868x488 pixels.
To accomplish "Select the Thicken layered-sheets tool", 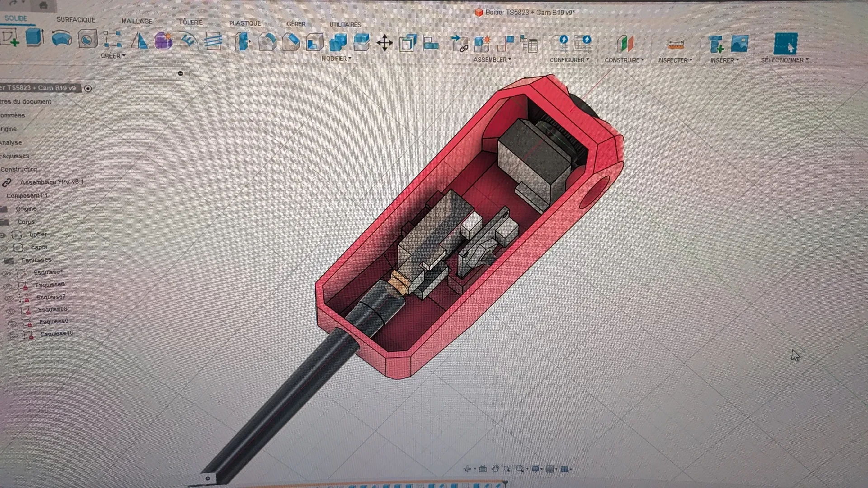I will click(x=212, y=41).
